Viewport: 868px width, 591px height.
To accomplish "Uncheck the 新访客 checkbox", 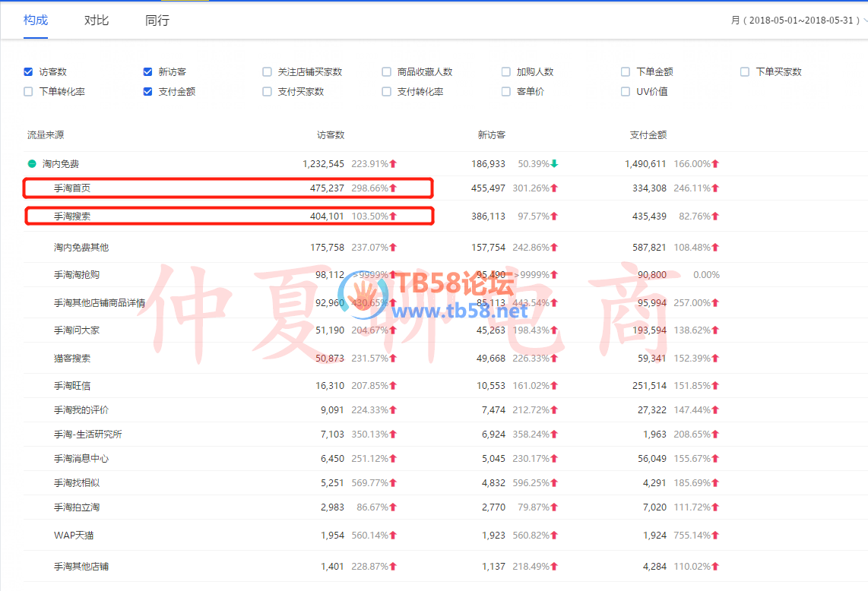I will click(x=147, y=72).
